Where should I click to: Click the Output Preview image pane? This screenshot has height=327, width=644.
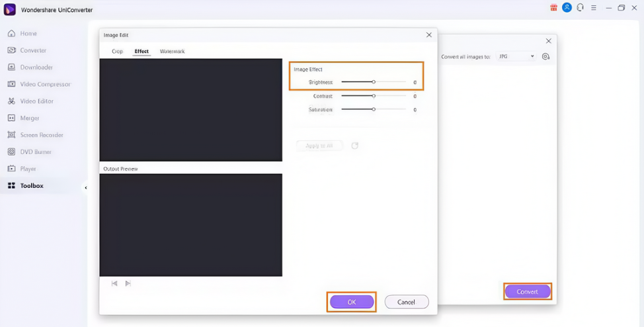(x=190, y=225)
